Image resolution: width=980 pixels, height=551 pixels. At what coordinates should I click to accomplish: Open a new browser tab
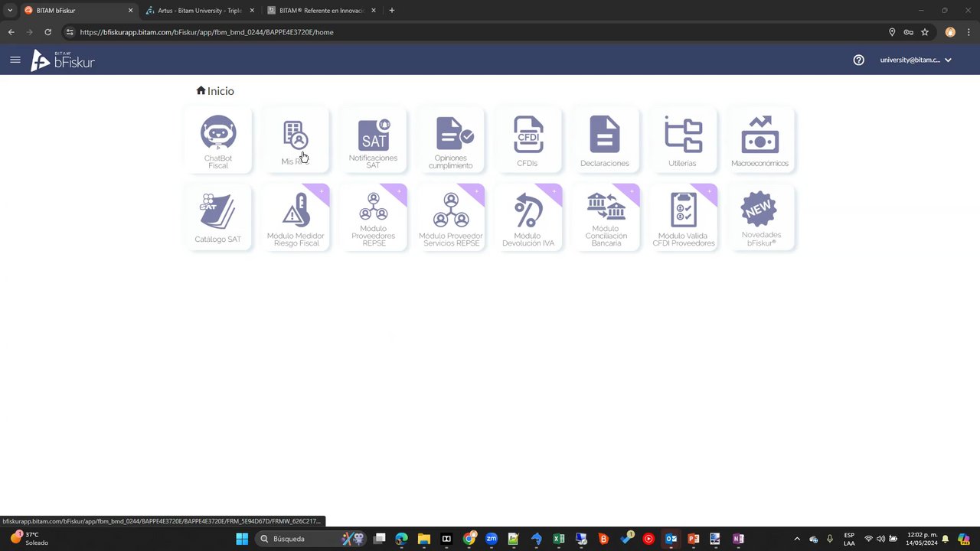point(392,11)
